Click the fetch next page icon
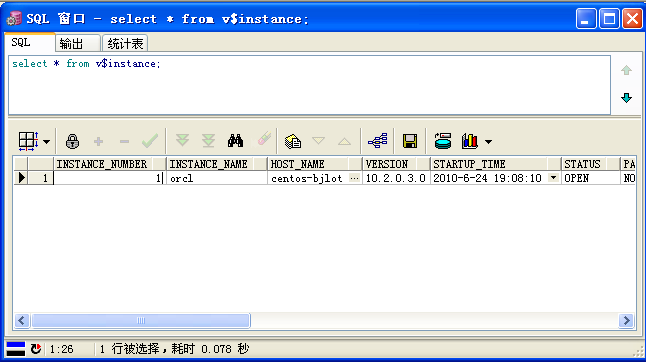Screen dimensions: 646x362 tap(183, 141)
